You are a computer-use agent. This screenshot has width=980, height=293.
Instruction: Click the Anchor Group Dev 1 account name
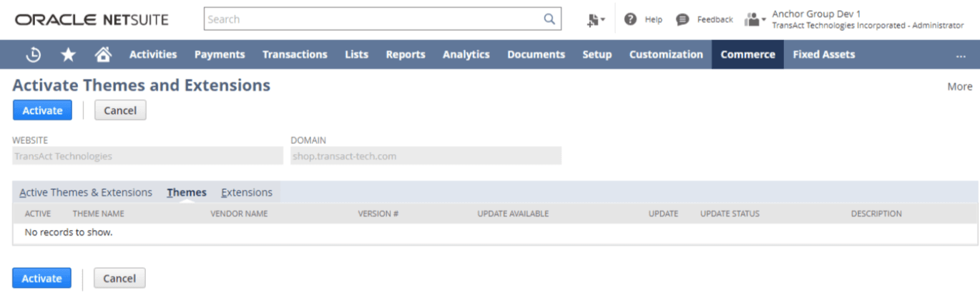pyautogui.click(x=816, y=14)
